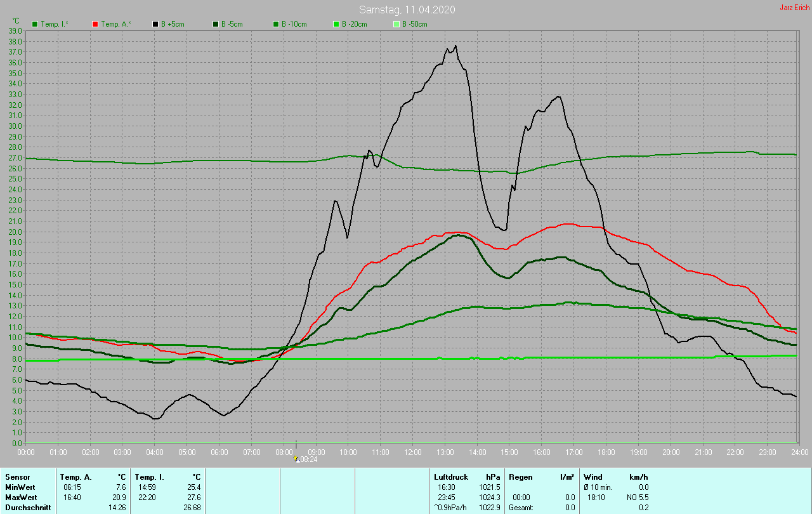Click the 'MaxWert' row label
This screenshot has width=812, height=514.
point(20,498)
